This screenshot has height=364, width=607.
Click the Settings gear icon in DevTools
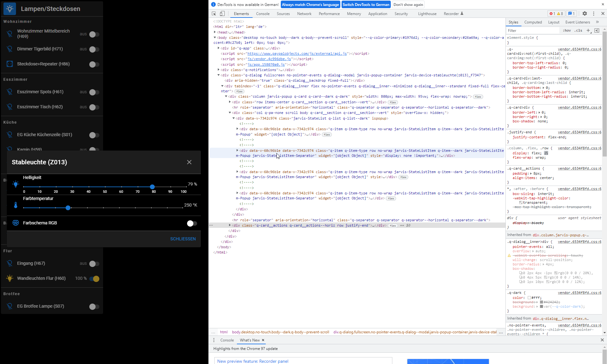584,13
